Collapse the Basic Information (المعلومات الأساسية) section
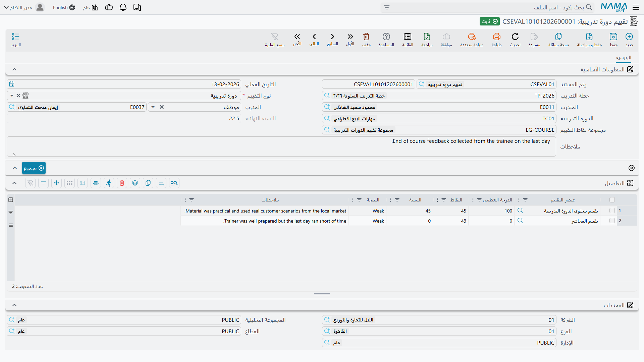 [14, 69]
